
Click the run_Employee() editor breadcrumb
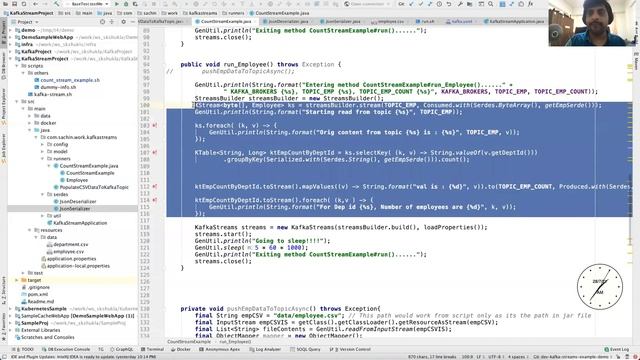[235, 342]
